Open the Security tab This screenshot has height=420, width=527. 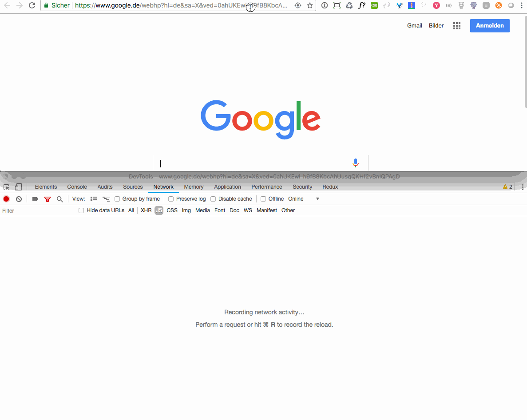coord(302,187)
